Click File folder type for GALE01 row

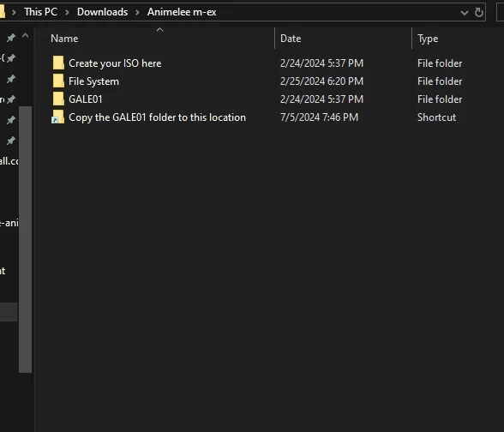point(440,99)
